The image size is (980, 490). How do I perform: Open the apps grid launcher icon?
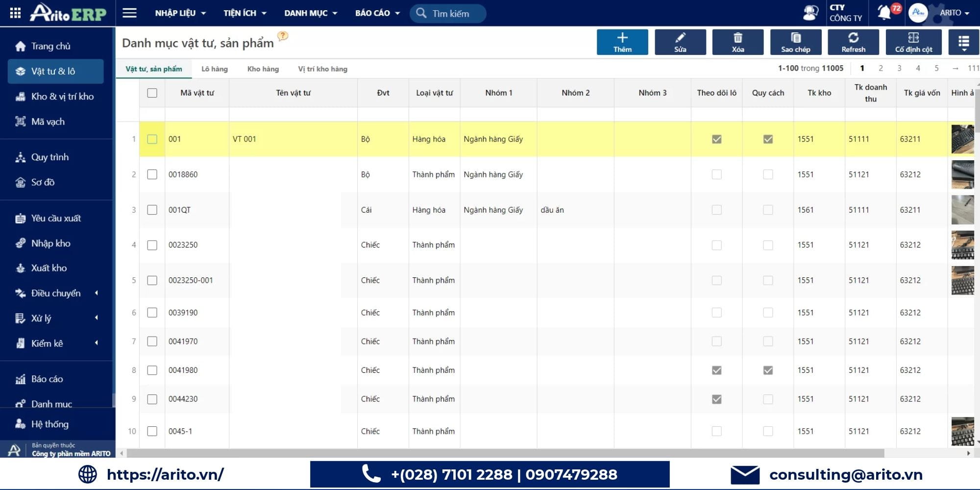click(15, 13)
